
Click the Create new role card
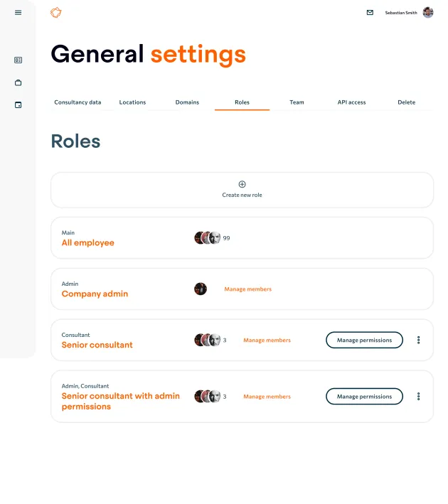242,190
